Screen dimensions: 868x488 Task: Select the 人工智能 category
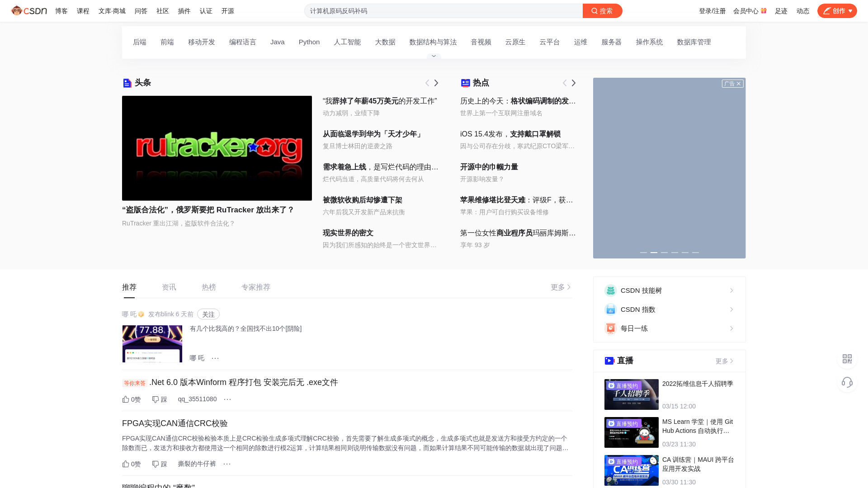[347, 42]
